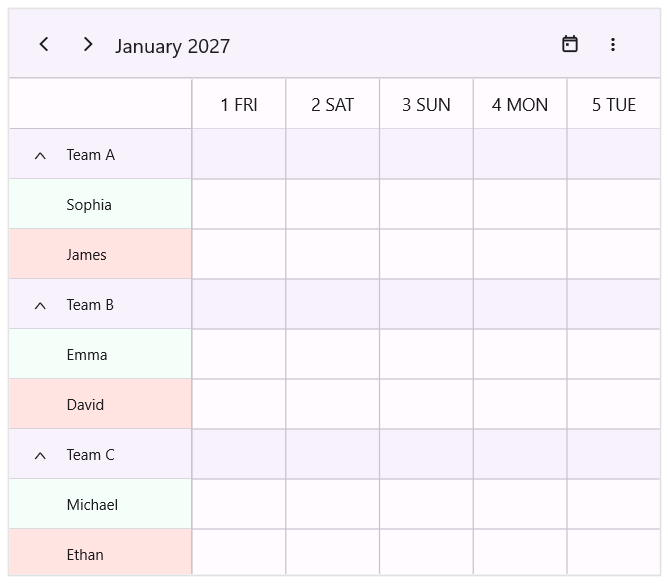Select the Michael resource row
Viewport: 668px width, 583px height.
(100, 504)
